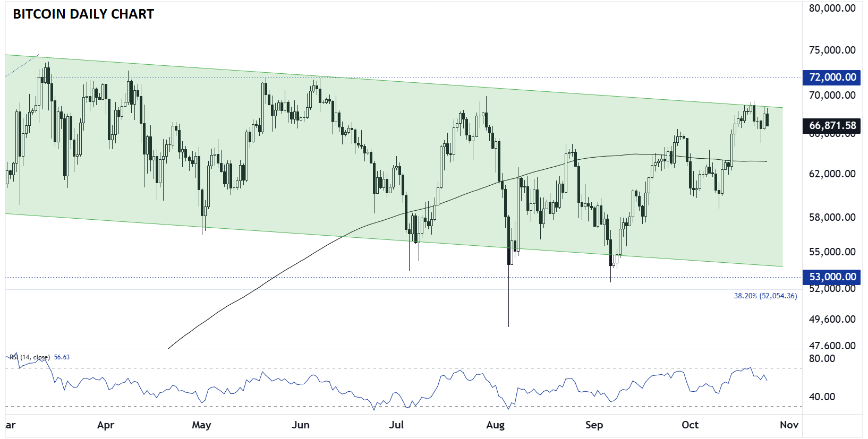868x439 pixels.
Task: Click the Nov label on time axis
Action: 789,425
